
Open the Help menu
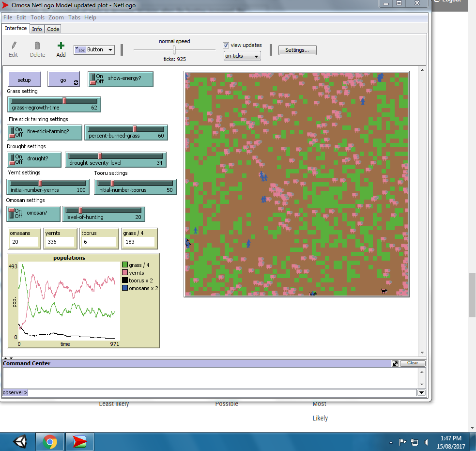tap(90, 17)
